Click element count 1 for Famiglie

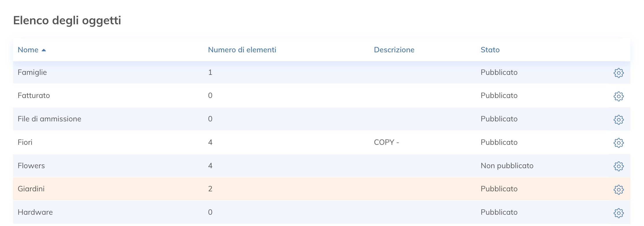pos(210,73)
